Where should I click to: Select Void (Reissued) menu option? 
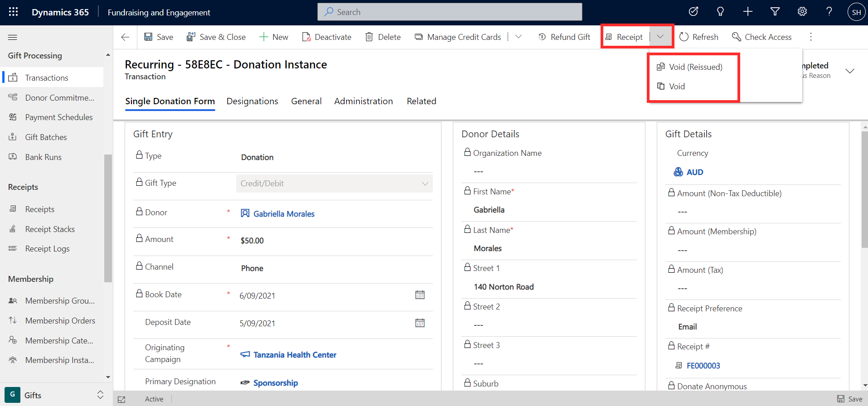[690, 67]
